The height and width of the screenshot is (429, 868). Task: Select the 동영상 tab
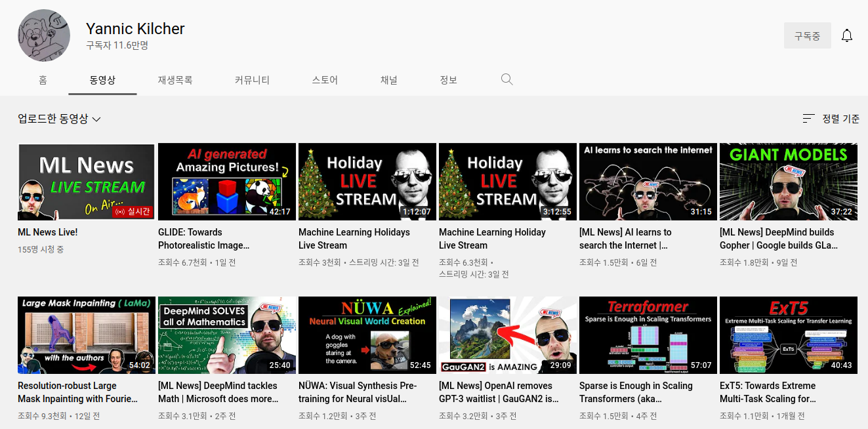[x=102, y=80]
